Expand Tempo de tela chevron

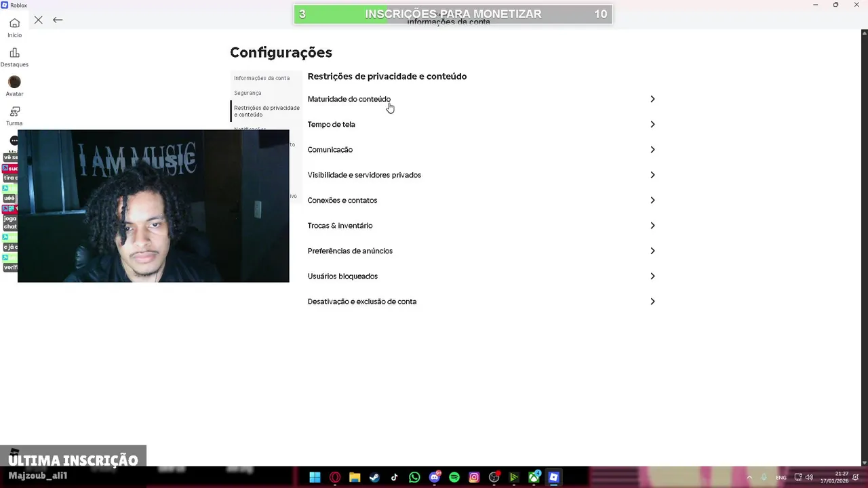[652, 124]
